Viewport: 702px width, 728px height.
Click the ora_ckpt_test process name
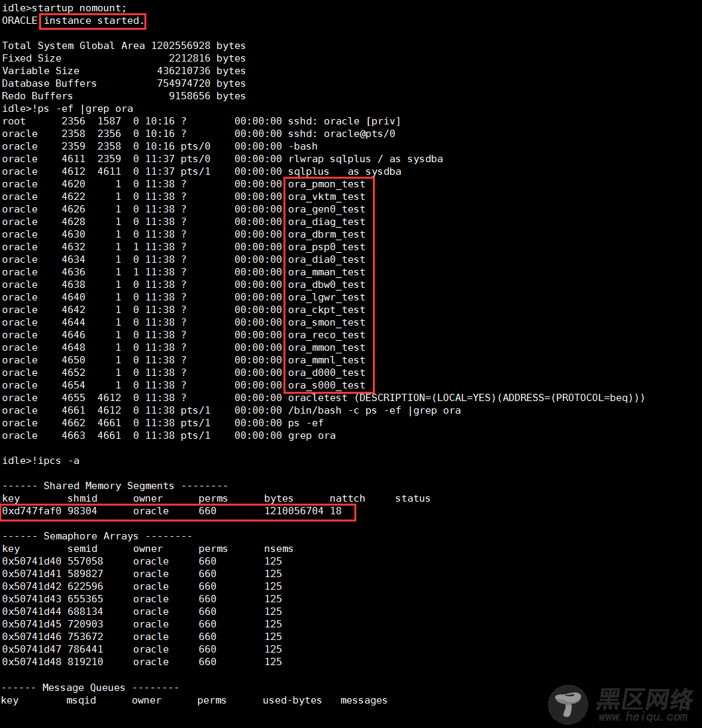[x=326, y=309]
